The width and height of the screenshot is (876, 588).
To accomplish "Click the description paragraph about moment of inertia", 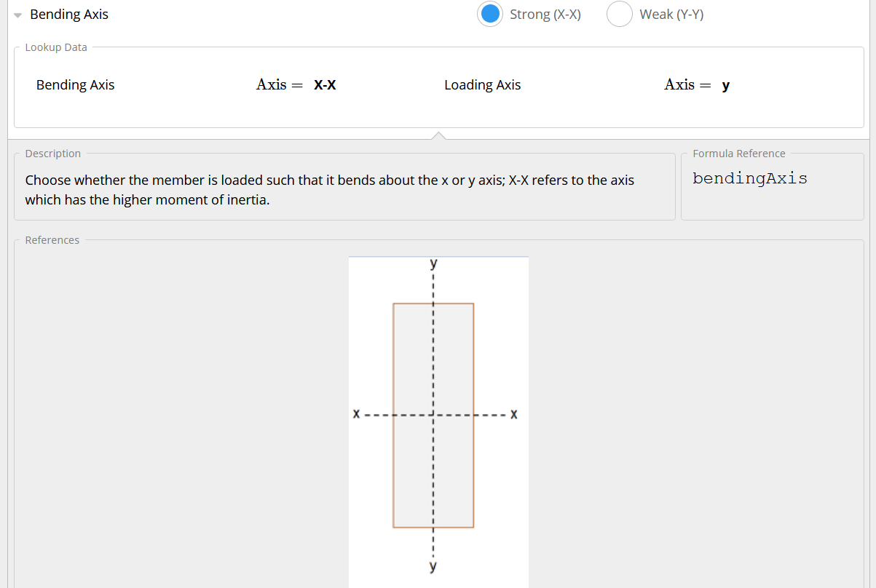I will pos(330,190).
